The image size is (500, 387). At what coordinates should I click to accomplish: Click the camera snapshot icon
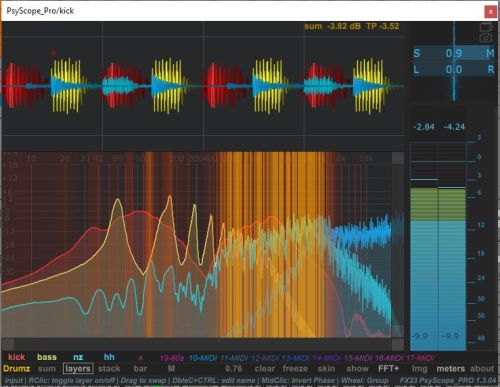[x=486, y=38]
